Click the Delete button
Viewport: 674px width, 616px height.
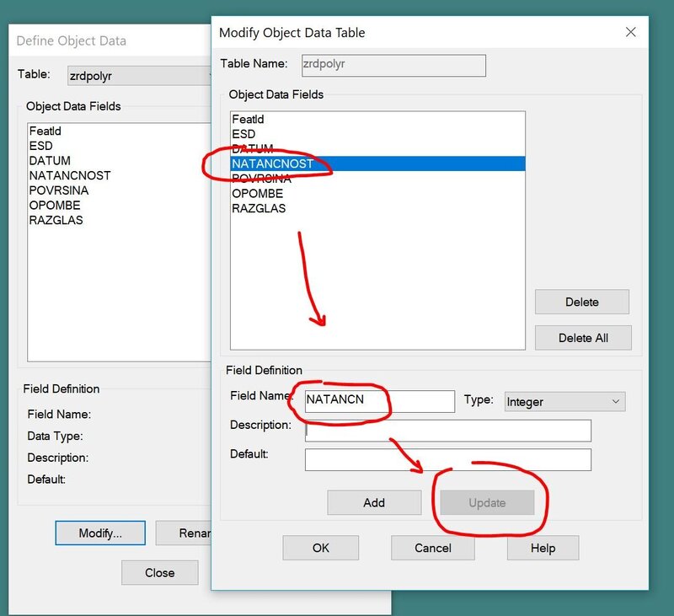(581, 302)
